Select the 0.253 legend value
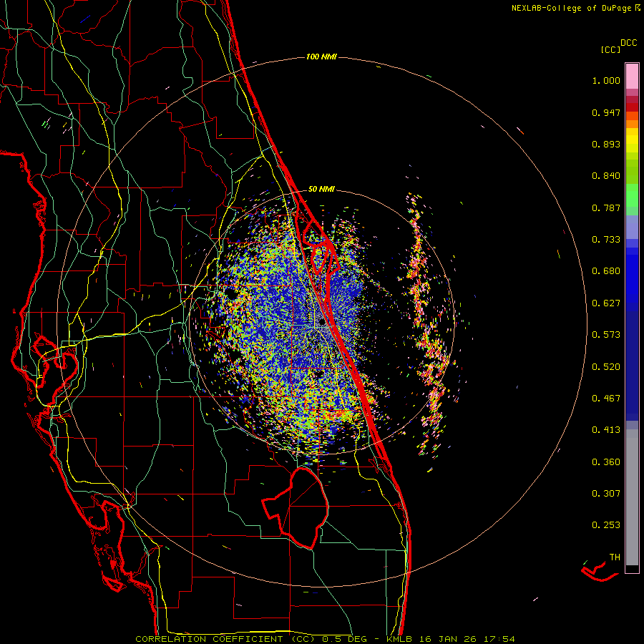The height and width of the screenshot is (644, 644). coord(606,525)
